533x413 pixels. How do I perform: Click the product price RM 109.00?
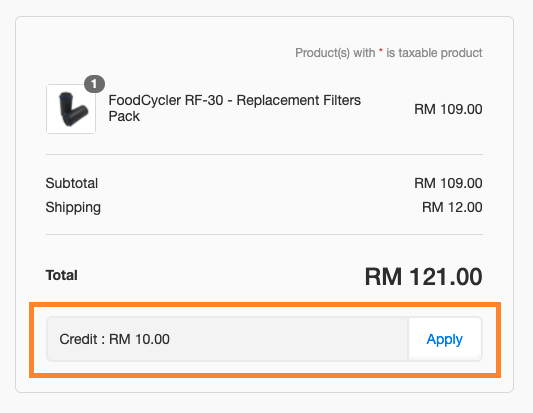tap(448, 109)
